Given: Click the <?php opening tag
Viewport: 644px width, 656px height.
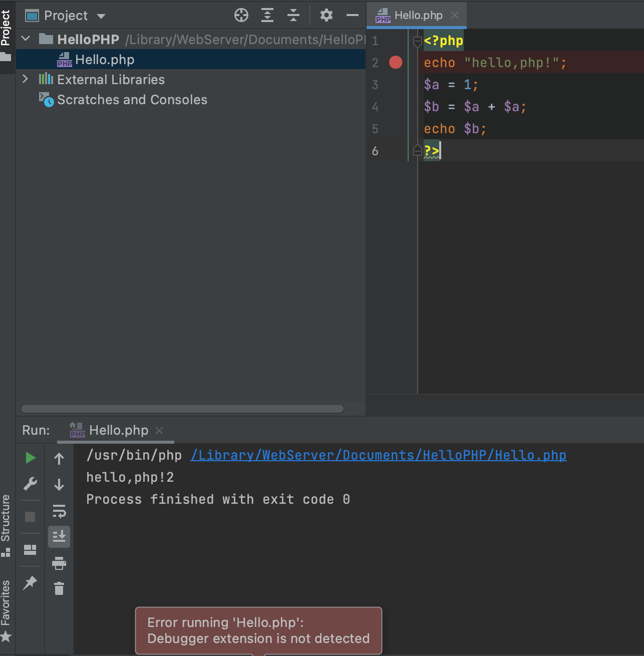Looking at the screenshot, I should coord(444,41).
